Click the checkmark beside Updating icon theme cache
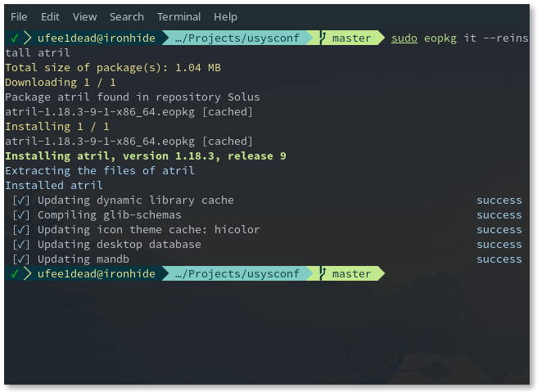The width and height of the screenshot is (537, 392). (x=21, y=230)
